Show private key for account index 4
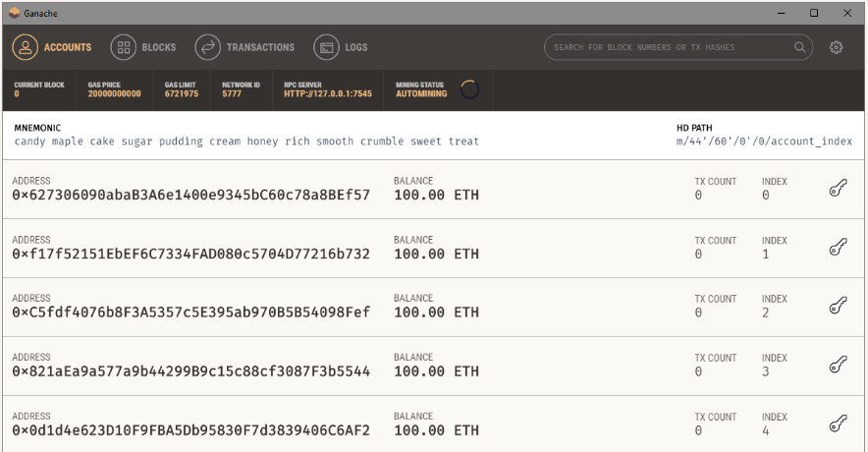868x452 pixels. pyautogui.click(x=839, y=424)
